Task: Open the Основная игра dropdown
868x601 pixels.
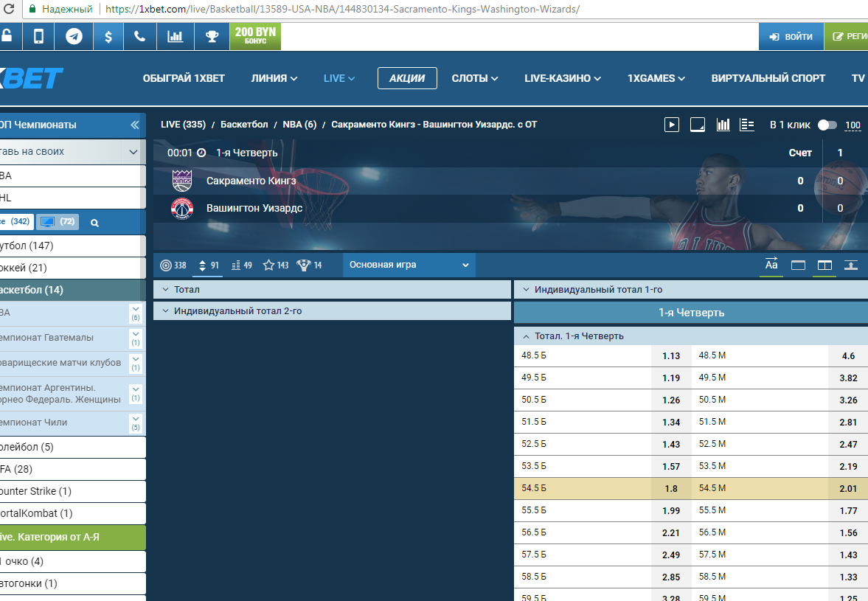Action: tap(409, 265)
